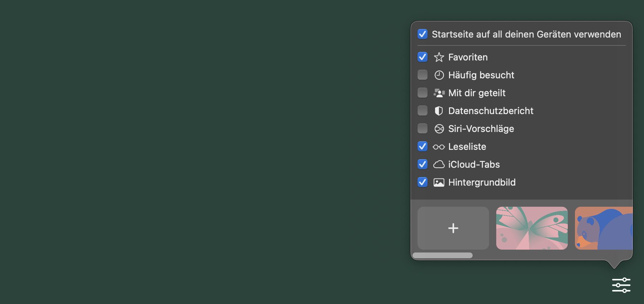Click the people icon for Mit dir geteilt
The image size is (644, 304).
pos(439,93)
